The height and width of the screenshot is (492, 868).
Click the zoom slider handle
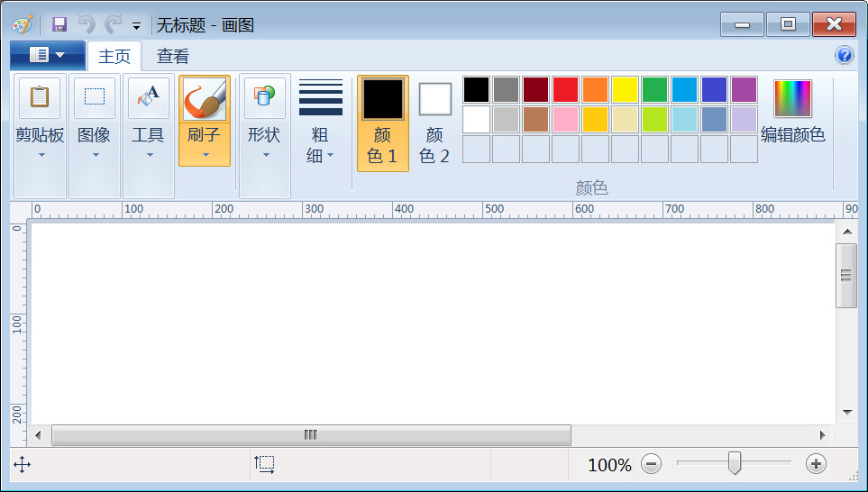[735, 462]
